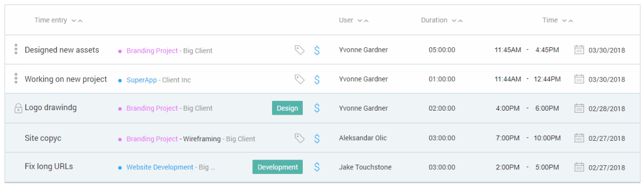Add a tag to Site copyc entry
The height and width of the screenshot is (187, 644).
pyautogui.click(x=299, y=138)
